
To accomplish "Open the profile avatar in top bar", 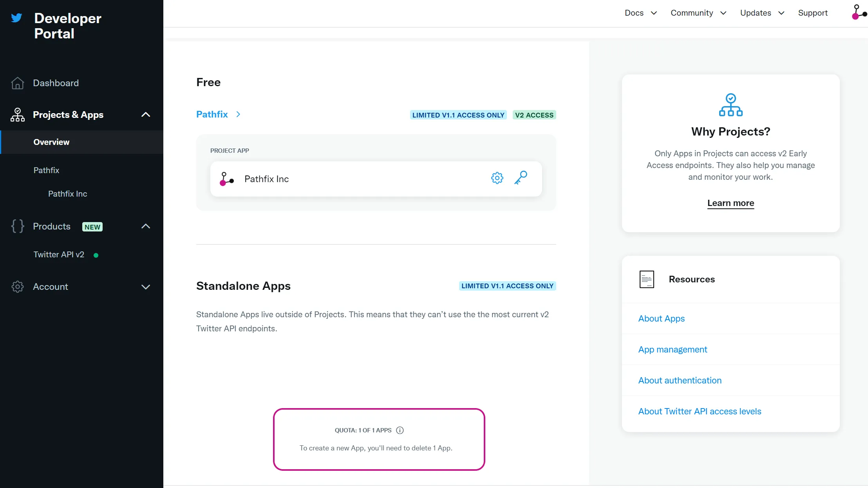I will [859, 12].
